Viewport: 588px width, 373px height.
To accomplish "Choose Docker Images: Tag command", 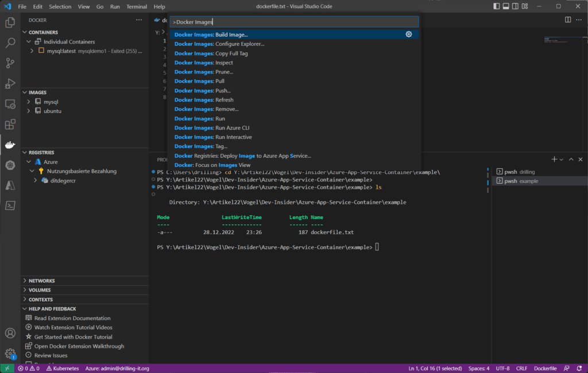I will tap(295, 146).
